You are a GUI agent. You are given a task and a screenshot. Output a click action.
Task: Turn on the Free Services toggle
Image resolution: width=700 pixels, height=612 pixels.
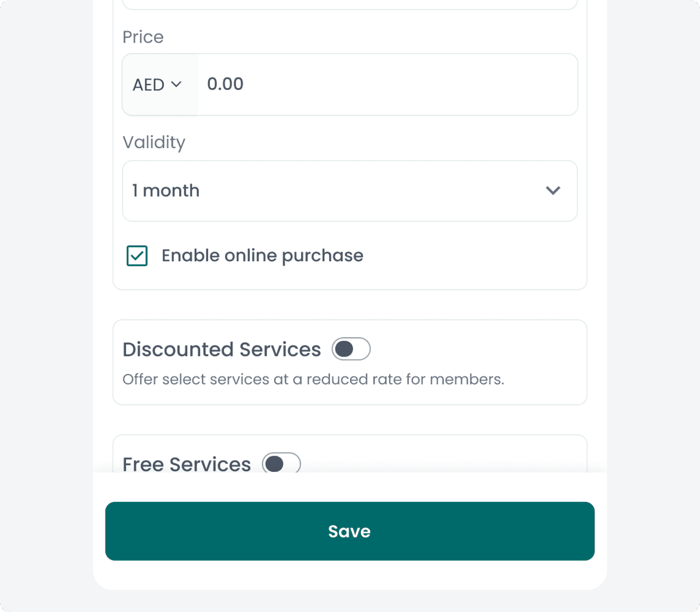click(x=281, y=463)
